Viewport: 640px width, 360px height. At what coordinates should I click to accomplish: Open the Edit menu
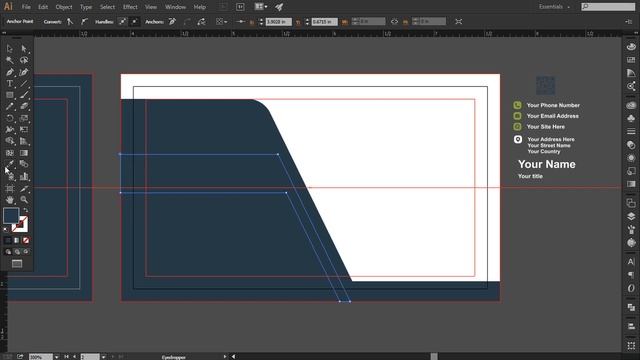tap(43, 7)
